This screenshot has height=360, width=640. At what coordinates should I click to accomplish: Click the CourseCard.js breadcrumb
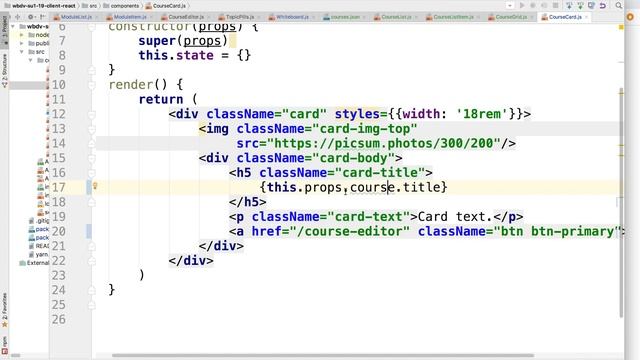point(165,6)
